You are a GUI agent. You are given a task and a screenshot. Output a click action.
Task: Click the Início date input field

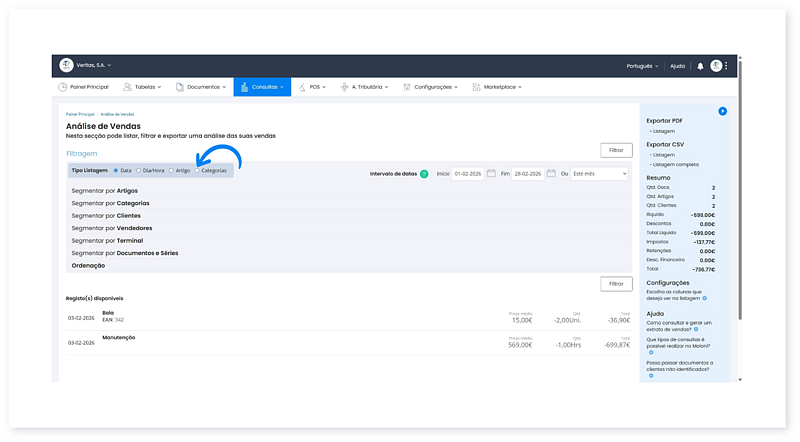pyautogui.click(x=467, y=173)
